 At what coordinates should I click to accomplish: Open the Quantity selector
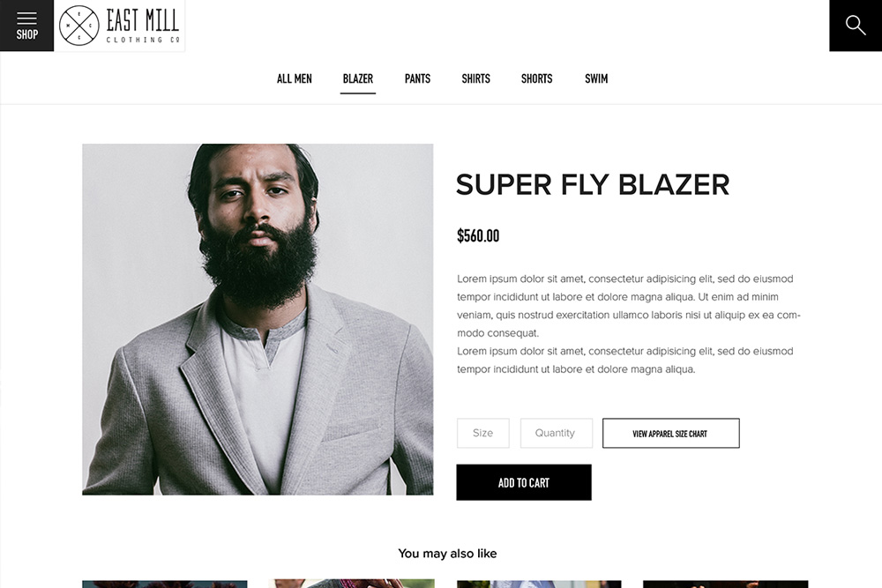tap(557, 433)
